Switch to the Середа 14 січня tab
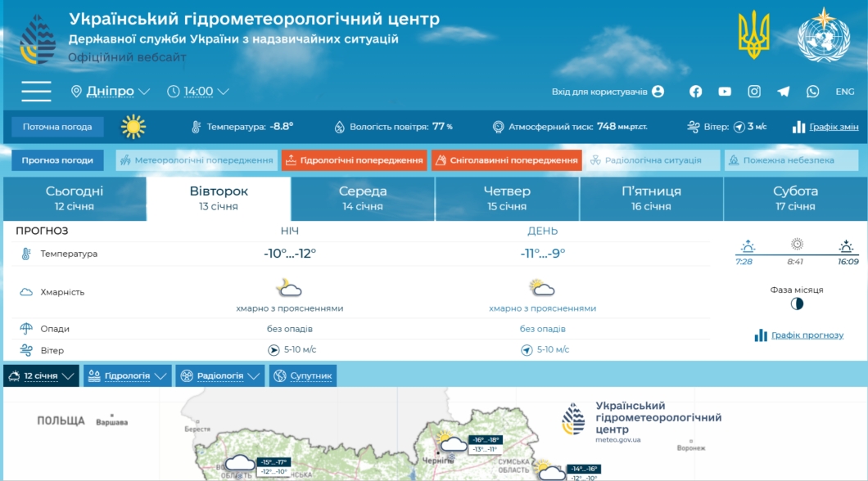The height and width of the screenshot is (481, 868). [x=362, y=197]
